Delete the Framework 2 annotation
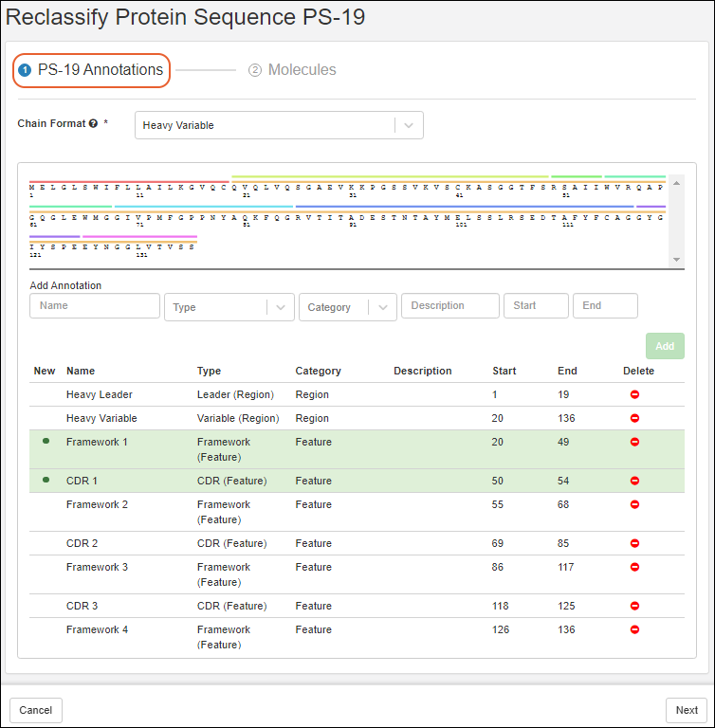715x728 pixels. [x=634, y=504]
